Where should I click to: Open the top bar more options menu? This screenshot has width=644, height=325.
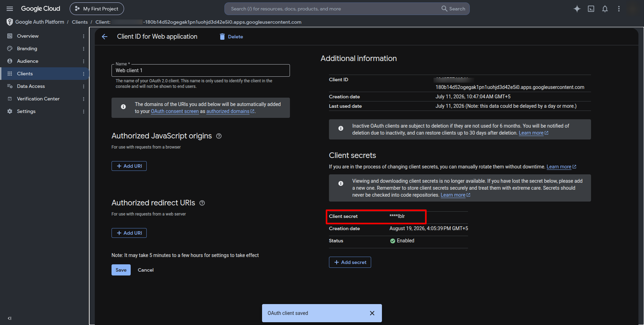pyautogui.click(x=619, y=9)
